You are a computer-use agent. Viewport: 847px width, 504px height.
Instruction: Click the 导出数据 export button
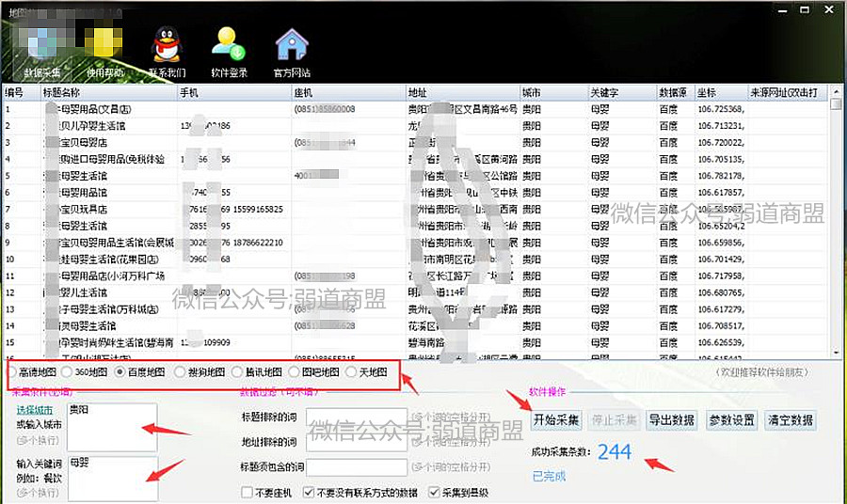[x=671, y=419]
